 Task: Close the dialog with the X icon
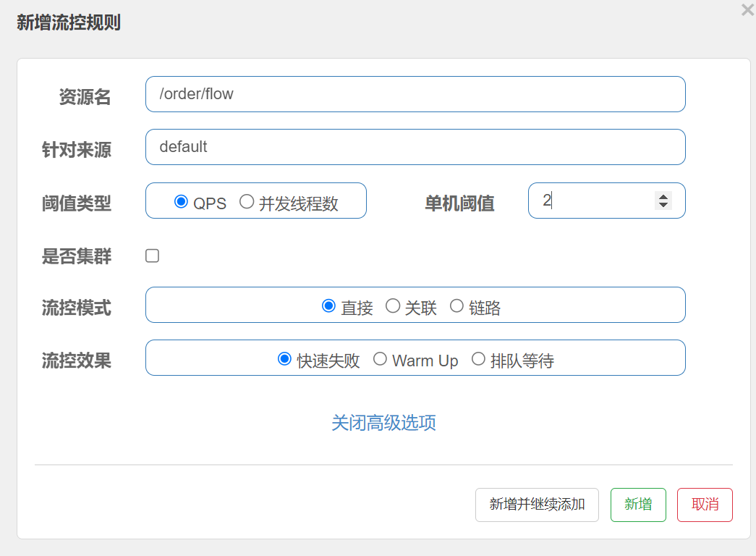pos(747,10)
